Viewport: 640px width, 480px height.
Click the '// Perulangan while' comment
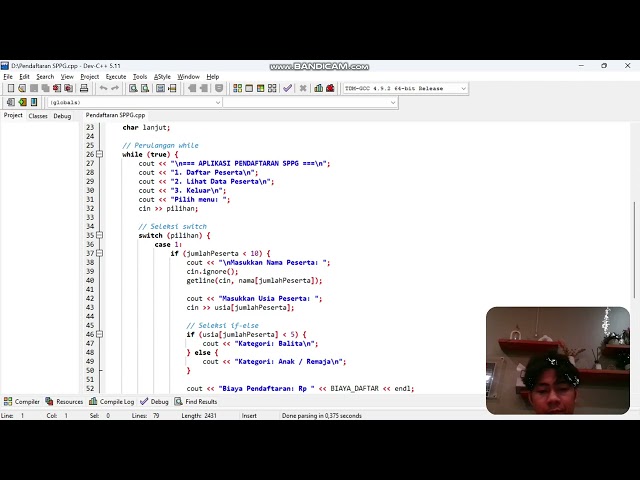160,145
